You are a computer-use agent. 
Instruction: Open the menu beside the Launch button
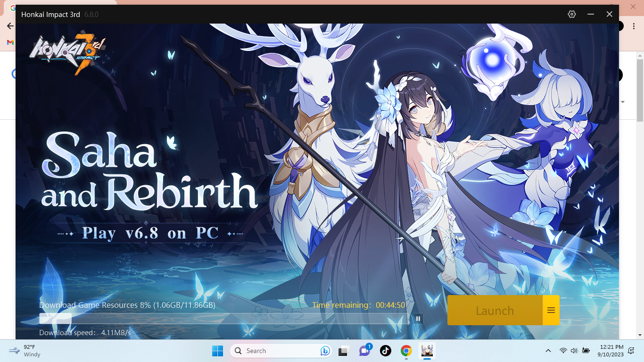click(x=551, y=310)
